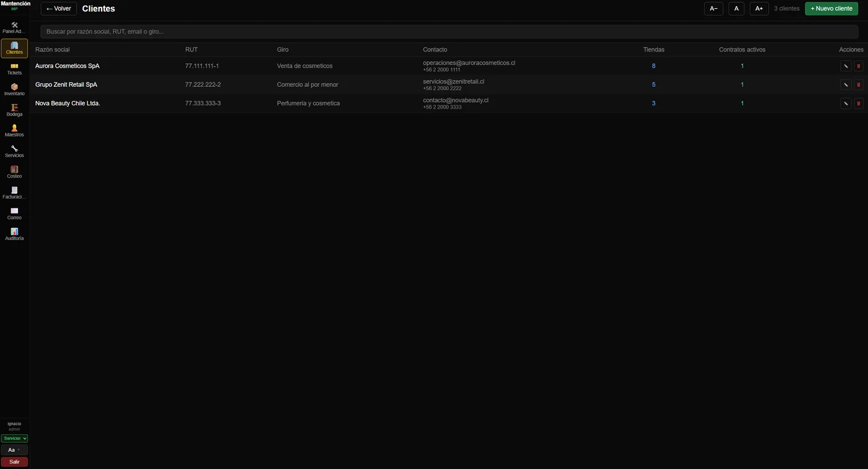Expand the Aa font selector in sidebar
This screenshot has width=868, height=469.
pyautogui.click(x=14, y=450)
